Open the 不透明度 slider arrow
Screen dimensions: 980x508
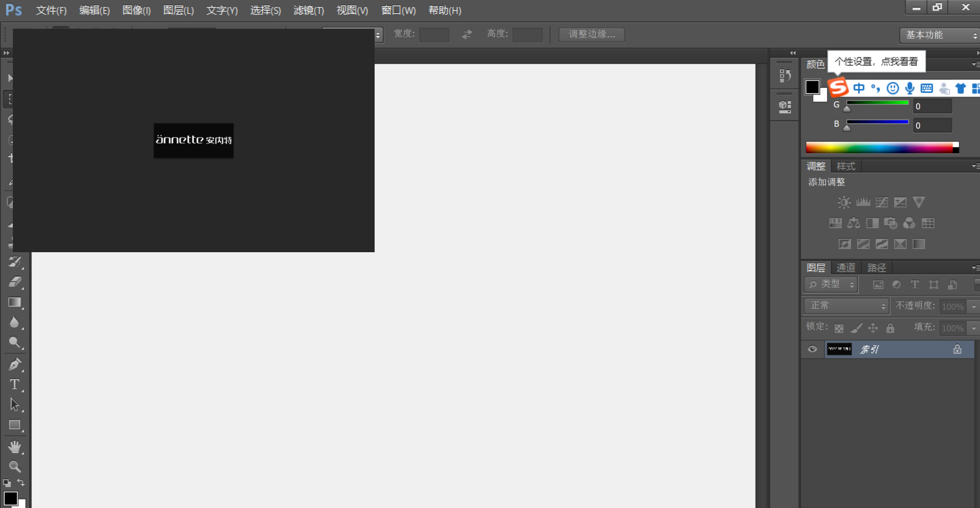973,307
